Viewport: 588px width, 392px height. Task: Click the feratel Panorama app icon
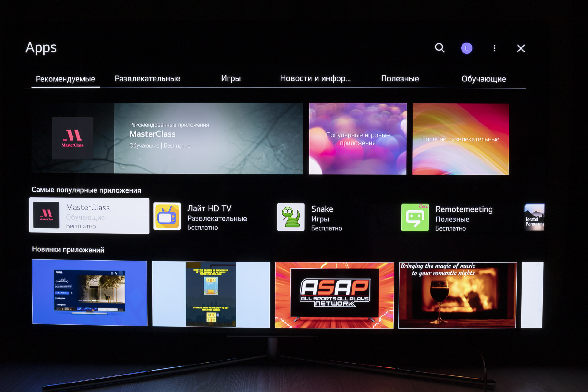[534, 217]
